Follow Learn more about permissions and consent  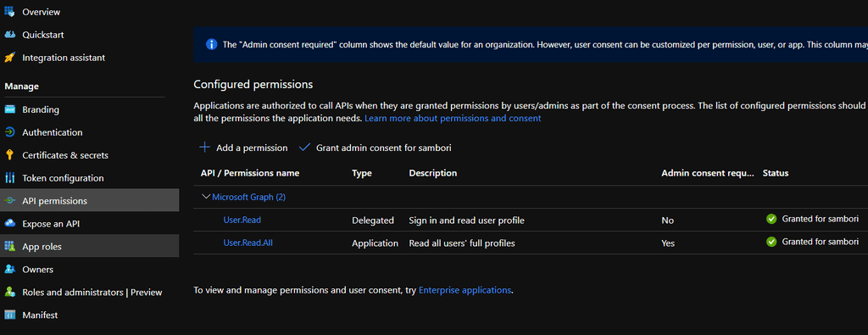pos(453,119)
